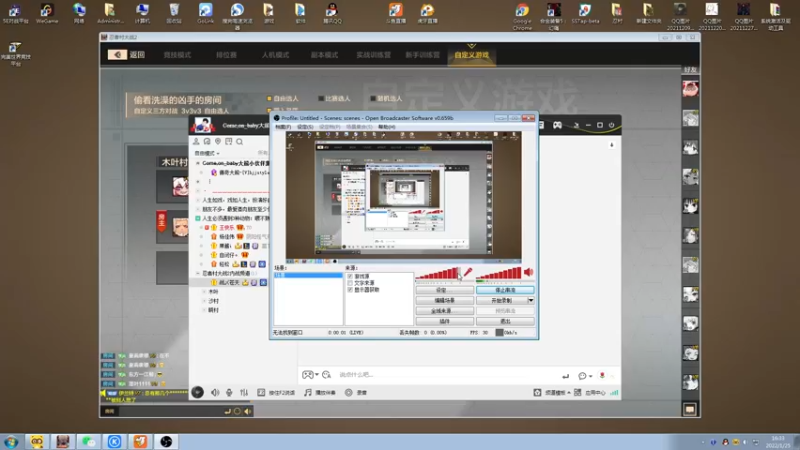800x450 pixels.
Task: Click the download arrow icon in YY panel
Action: pos(612,145)
